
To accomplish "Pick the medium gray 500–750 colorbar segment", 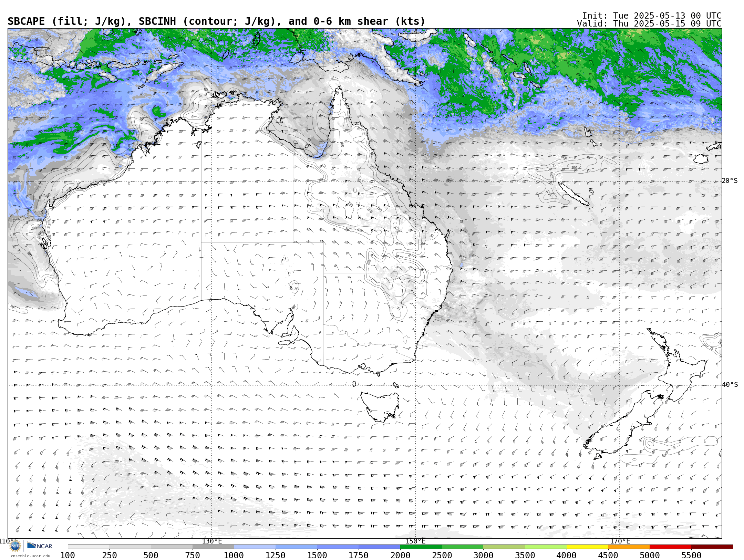I will click(x=172, y=547).
